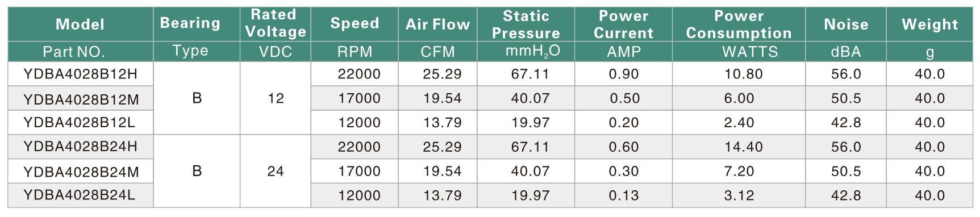
Task: Click part number YDBA4028B24M
Action: tap(81, 172)
